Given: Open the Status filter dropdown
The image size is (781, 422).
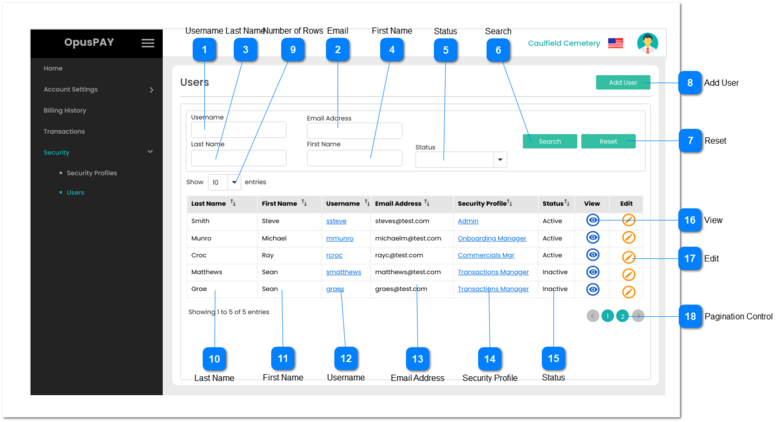Looking at the screenshot, I should pos(461,159).
